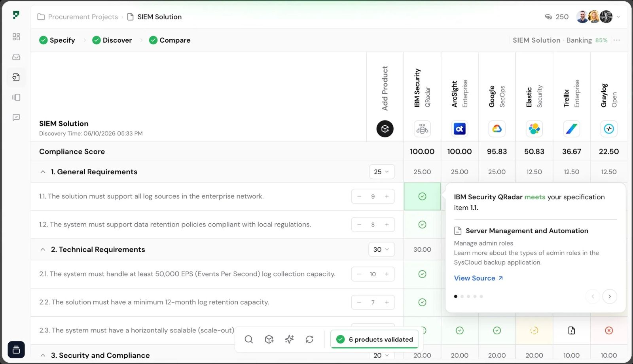Click the 6 products validated button

pos(375,339)
